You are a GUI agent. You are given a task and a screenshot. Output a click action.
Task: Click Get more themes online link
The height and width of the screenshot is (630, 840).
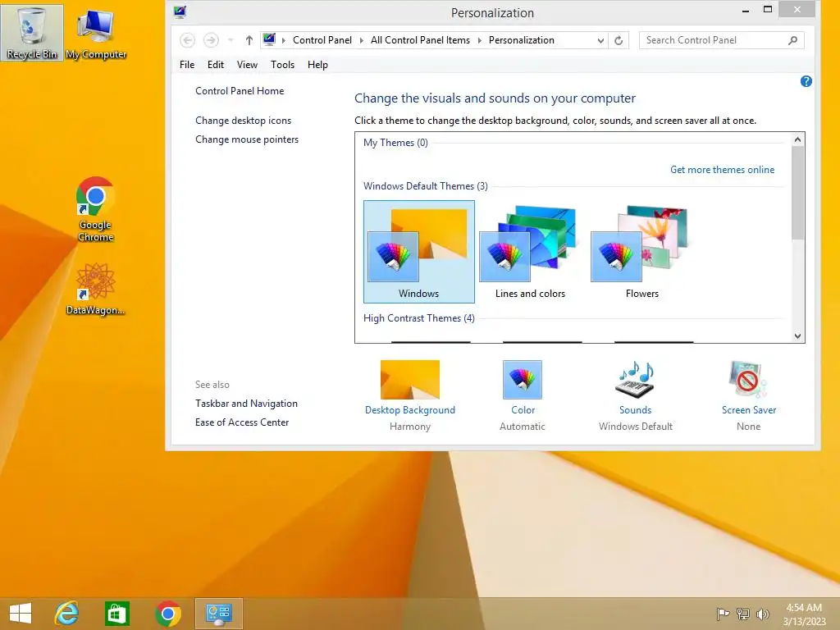(x=722, y=170)
